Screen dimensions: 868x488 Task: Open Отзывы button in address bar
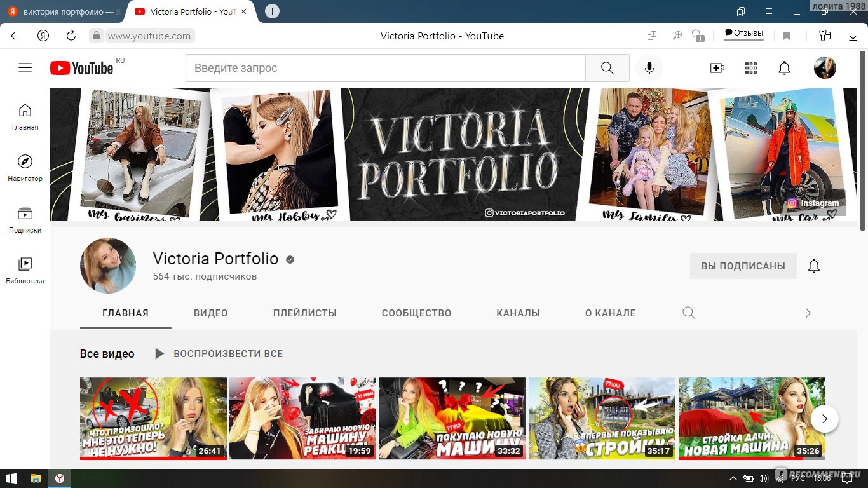click(x=744, y=34)
